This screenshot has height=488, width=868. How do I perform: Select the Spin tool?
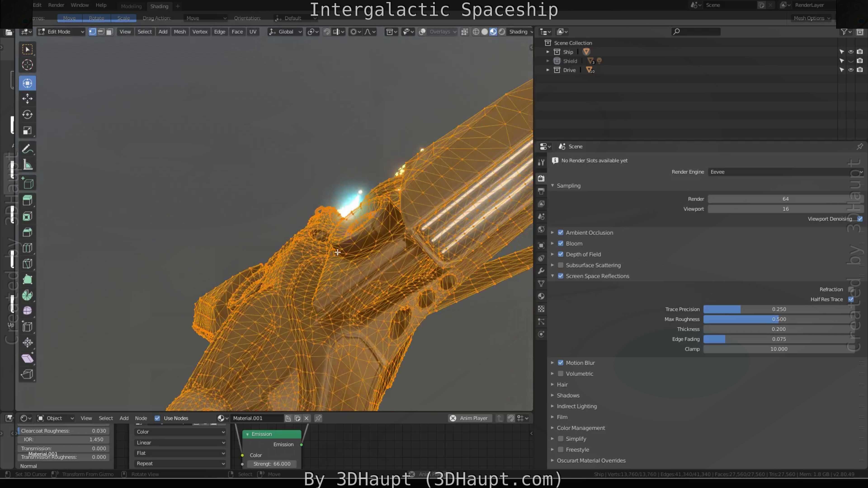click(27, 295)
